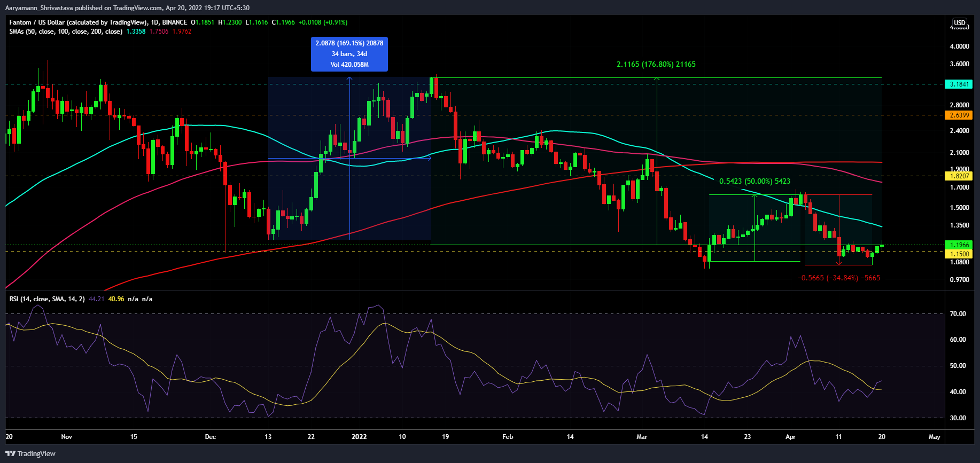This screenshot has width=980, height=463.
Task: Click the -0.5665 (-34.84%) red measurement label
Action: pos(838,278)
